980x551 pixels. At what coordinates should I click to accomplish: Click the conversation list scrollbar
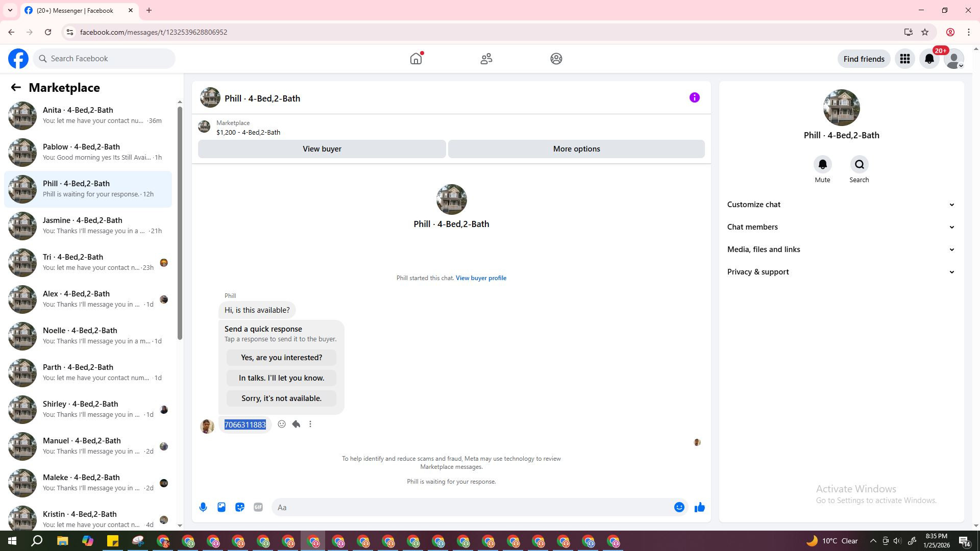point(180,223)
